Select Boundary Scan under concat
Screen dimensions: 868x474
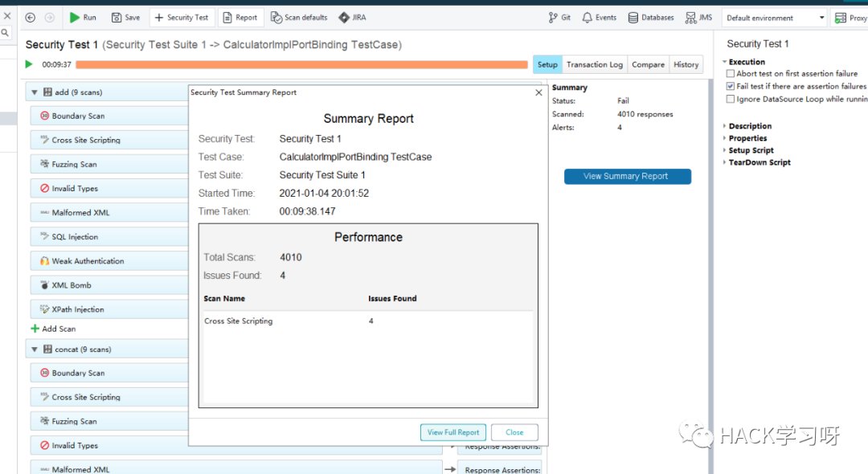[109, 373]
